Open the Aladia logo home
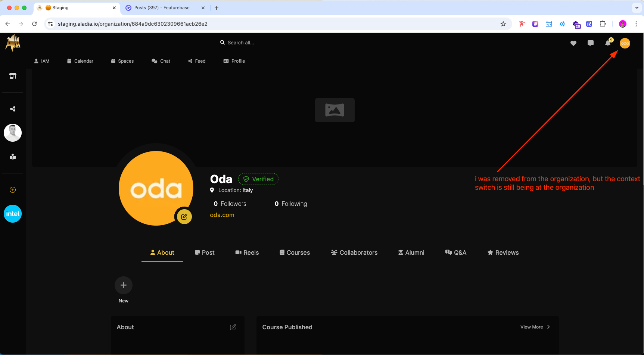Screen dimensions: 644x355 point(13,43)
